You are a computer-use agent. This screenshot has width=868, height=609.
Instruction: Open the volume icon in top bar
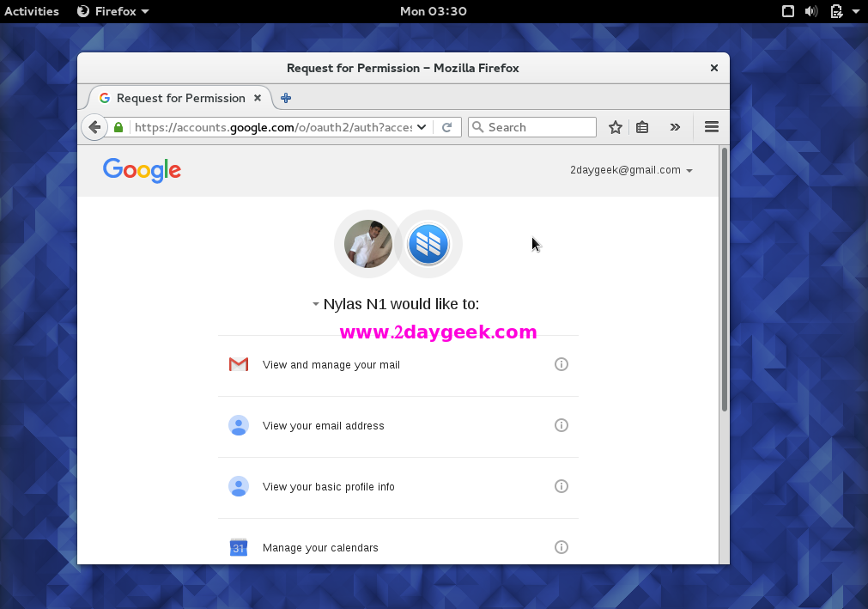coord(811,11)
